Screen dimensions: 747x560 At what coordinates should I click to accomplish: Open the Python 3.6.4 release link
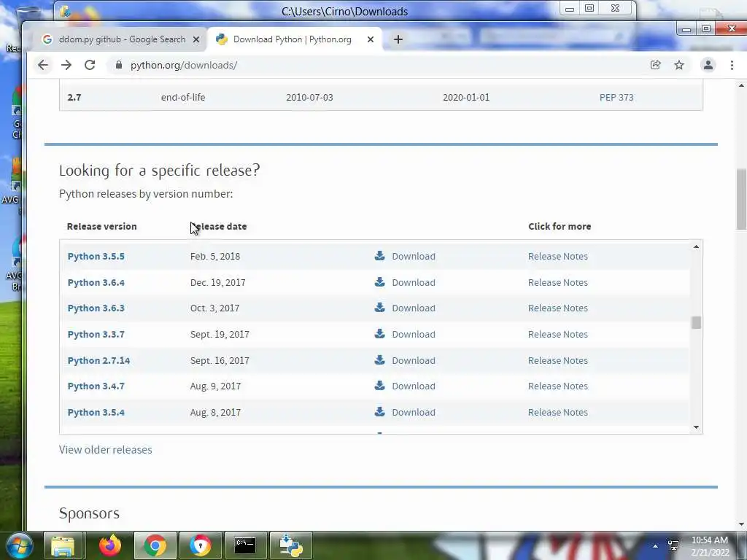click(x=96, y=282)
